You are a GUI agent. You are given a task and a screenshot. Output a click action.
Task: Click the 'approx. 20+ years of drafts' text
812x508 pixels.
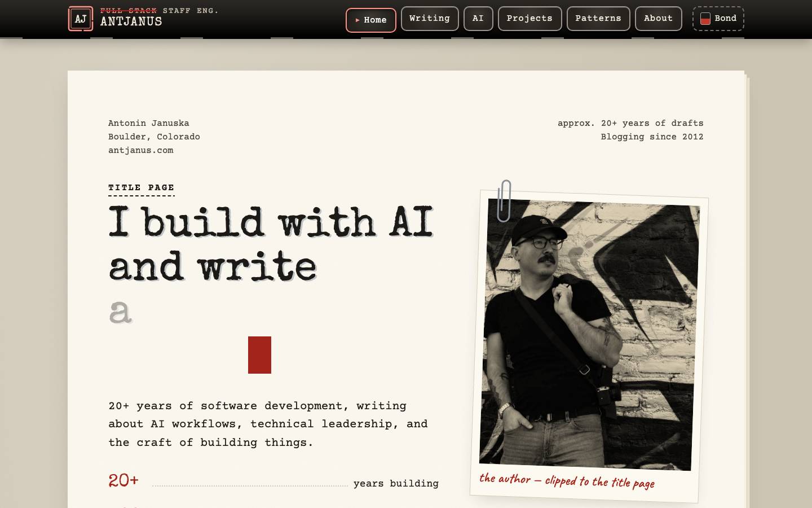tap(630, 123)
